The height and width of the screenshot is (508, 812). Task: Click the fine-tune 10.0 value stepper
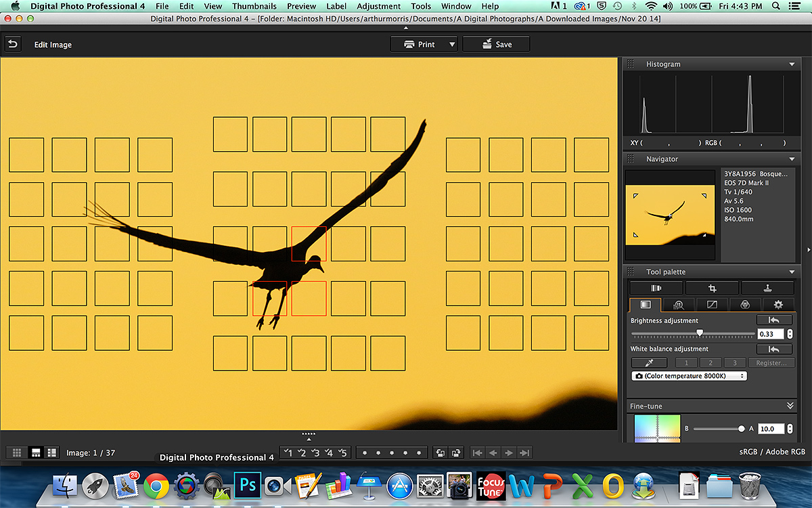point(790,429)
